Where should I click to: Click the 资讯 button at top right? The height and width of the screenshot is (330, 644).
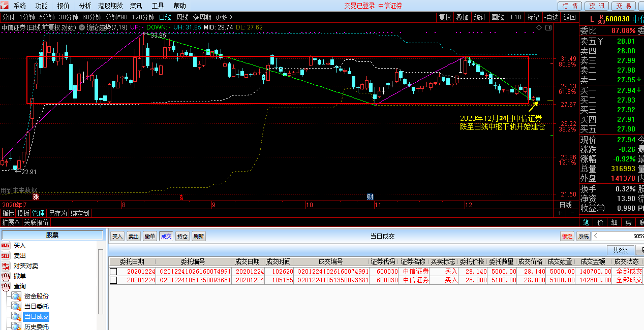coord(597,6)
